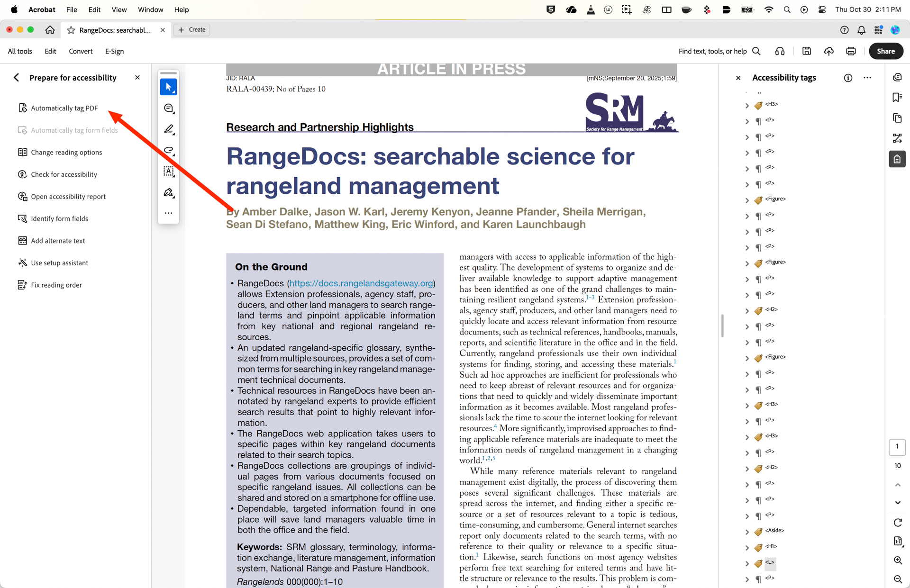
Task: Open the Fill & Sign pen tool
Action: click(168, 192)
